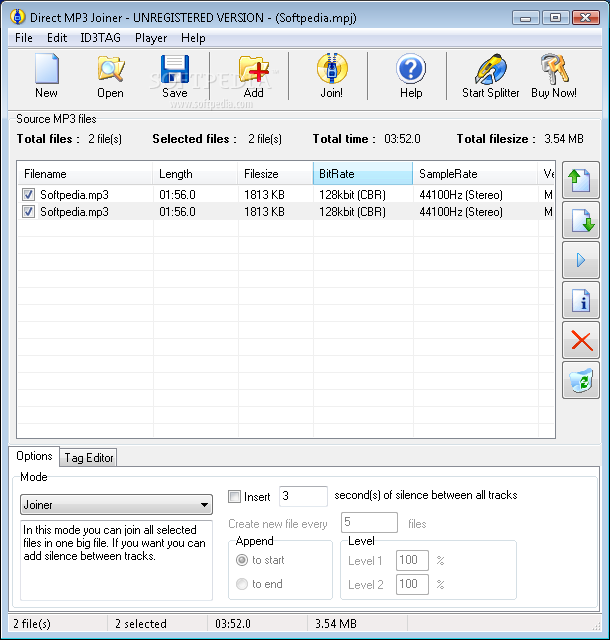Uncheck the first Softpedia.mp3 row checkbox

[28, 195]
